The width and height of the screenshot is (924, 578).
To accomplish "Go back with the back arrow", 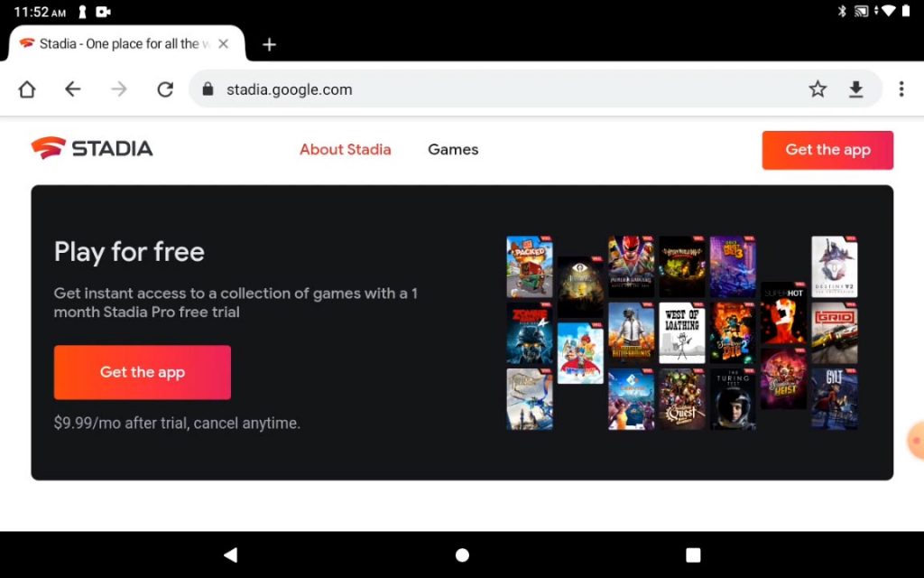I will (72, 89).
